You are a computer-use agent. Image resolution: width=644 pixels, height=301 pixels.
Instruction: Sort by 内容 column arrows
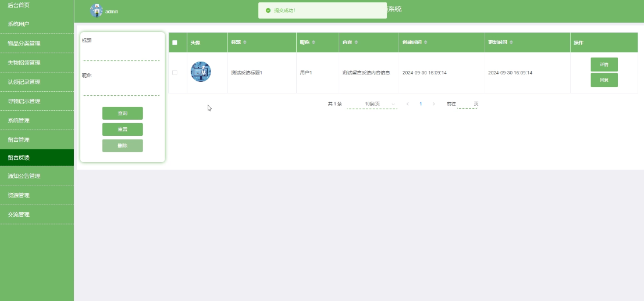tap(356, 42)
